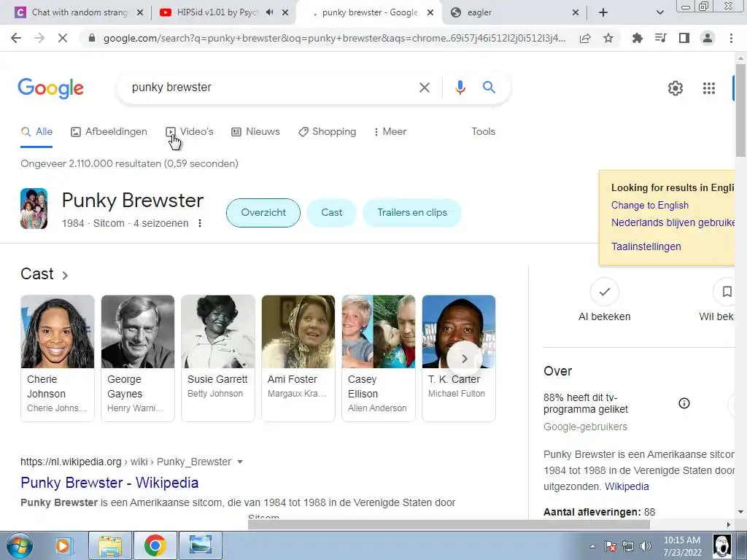747x560 pixels.
Task: Select the Cast chip
Action: (332, 213)
